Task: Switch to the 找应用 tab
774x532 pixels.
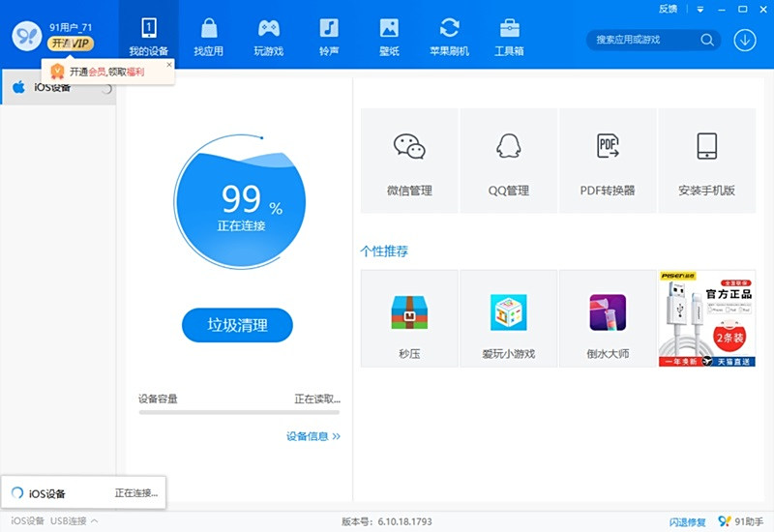Action: click(x=209, y=35)
